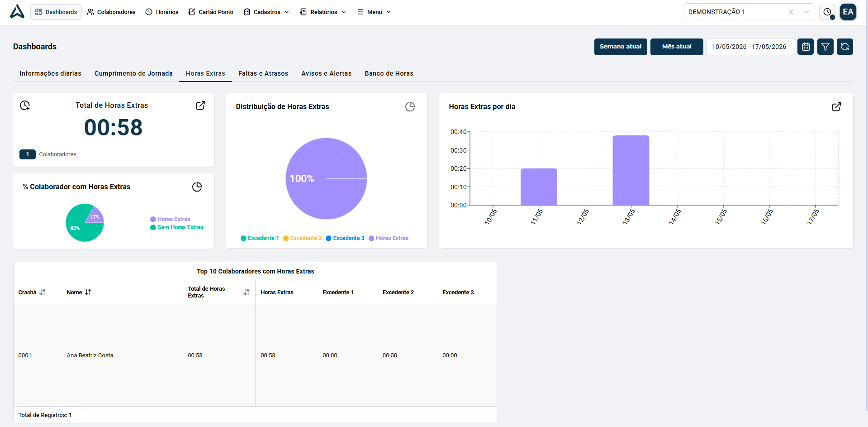Click the refresh dashboard icon
The height and width of the screenshot is (427, 868).
coord(845,47)
